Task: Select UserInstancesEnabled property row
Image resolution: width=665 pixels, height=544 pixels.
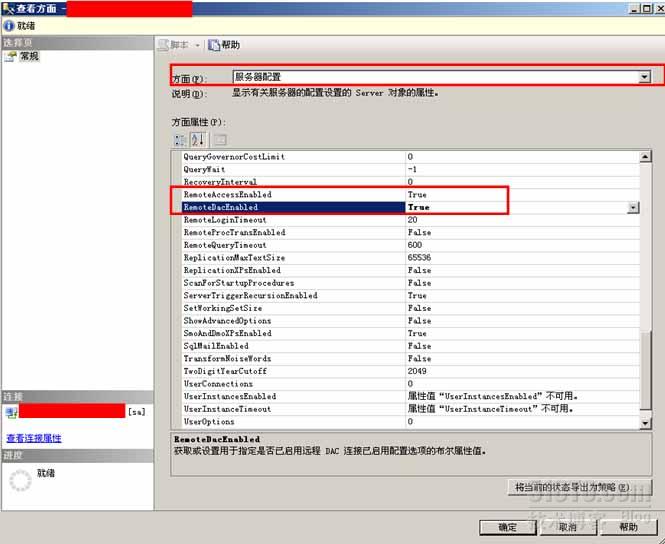Action: click(410, 396)
